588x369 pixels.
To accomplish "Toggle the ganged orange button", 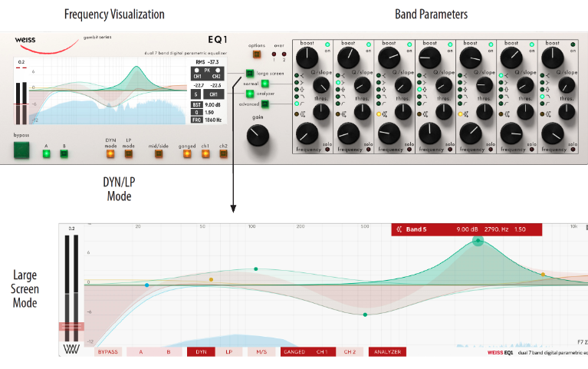I will (187, 153).
